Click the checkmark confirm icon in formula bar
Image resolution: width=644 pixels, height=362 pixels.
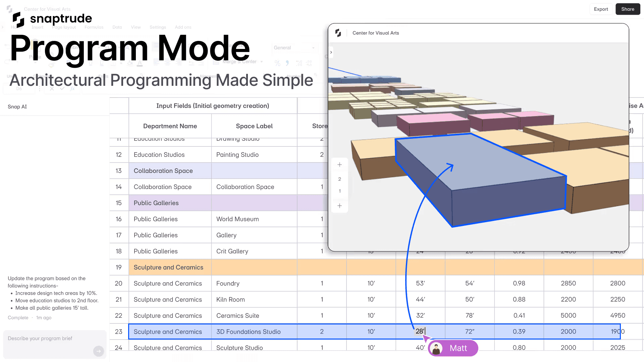point(62,88)
